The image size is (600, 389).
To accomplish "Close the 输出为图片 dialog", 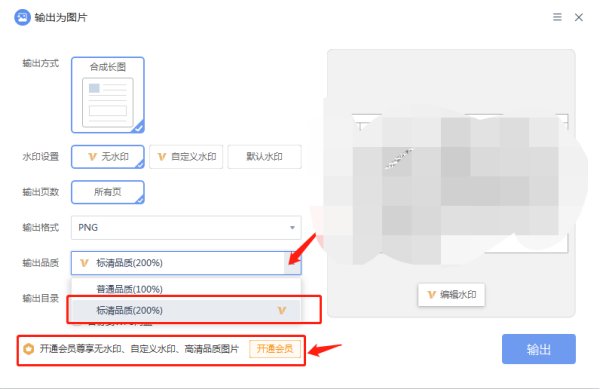I will click(x=579, y=17).
